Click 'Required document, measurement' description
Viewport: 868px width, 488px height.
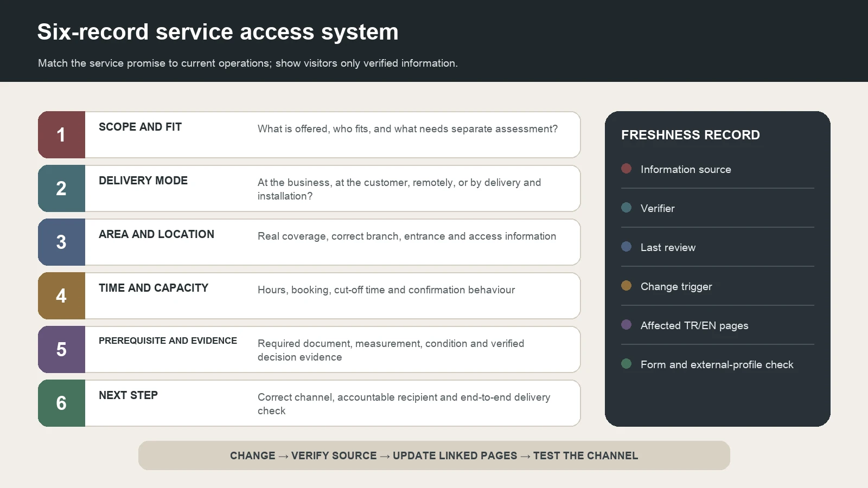point(391,350)
